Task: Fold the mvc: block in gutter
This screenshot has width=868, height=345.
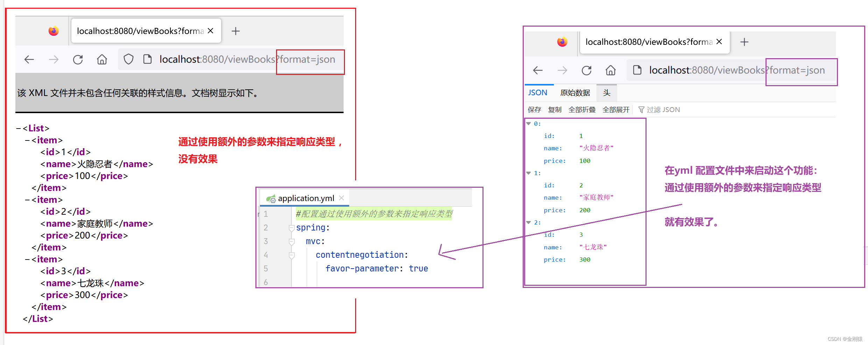Action: 291,242
